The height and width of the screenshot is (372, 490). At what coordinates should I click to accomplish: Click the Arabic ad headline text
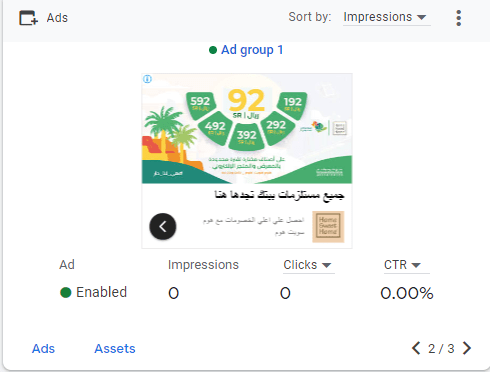[279, 195]
